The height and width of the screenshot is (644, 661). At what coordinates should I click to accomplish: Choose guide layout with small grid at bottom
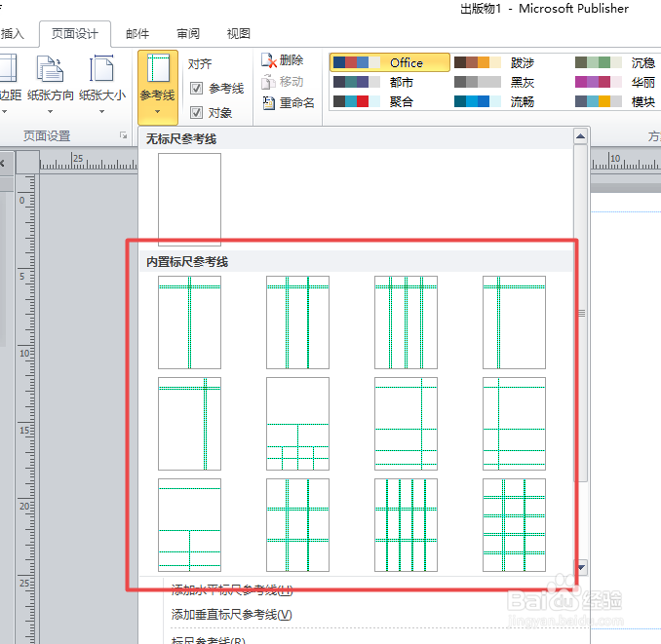(297, 424)
